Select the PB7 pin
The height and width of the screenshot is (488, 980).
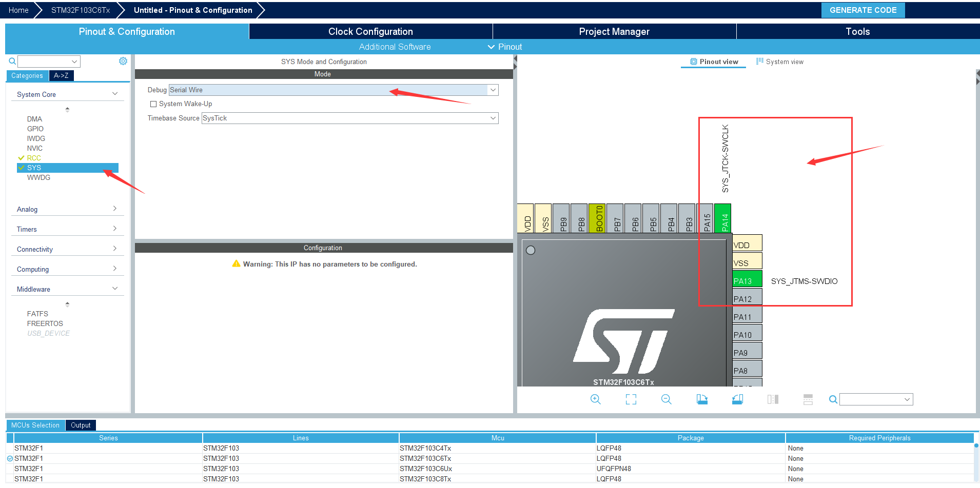coord(615,218)
